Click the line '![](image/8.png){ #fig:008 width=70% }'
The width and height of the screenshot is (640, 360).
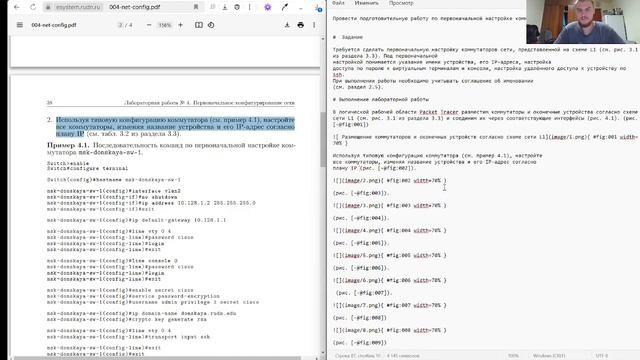(389, 330)
